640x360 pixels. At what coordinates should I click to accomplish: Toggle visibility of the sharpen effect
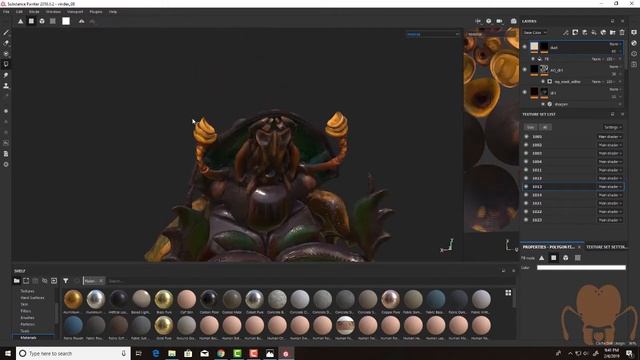pyautogui.click(x=543, y=104)
